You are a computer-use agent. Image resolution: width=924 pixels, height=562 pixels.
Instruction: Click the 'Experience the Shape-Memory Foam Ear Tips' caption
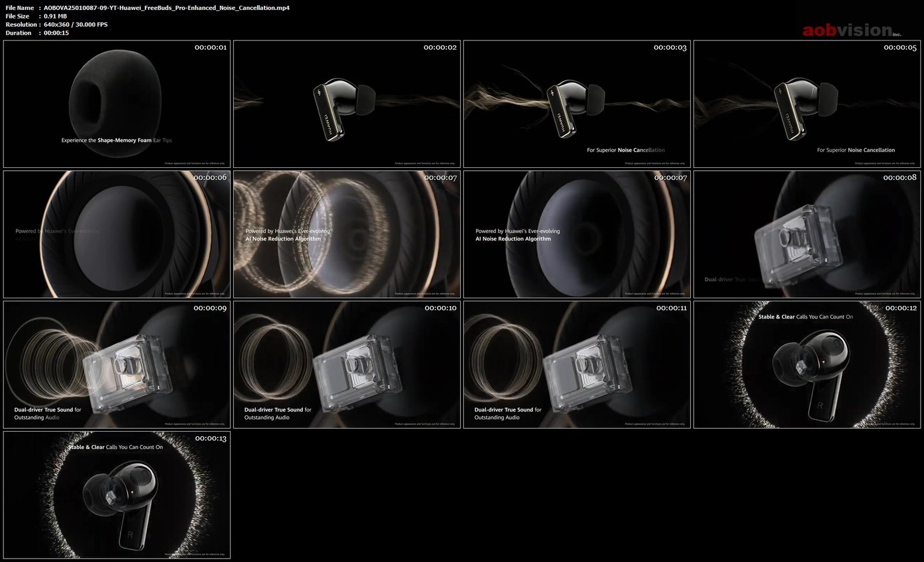[117, 140]
